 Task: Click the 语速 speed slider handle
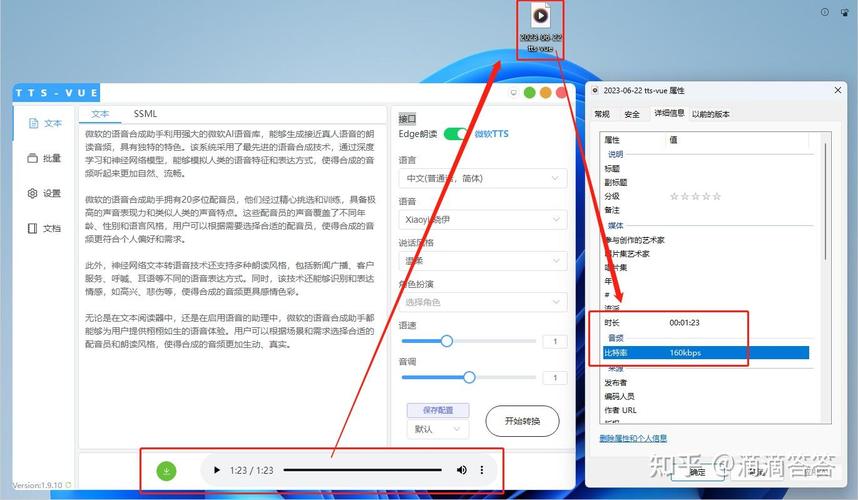click(x=447, y=341)
